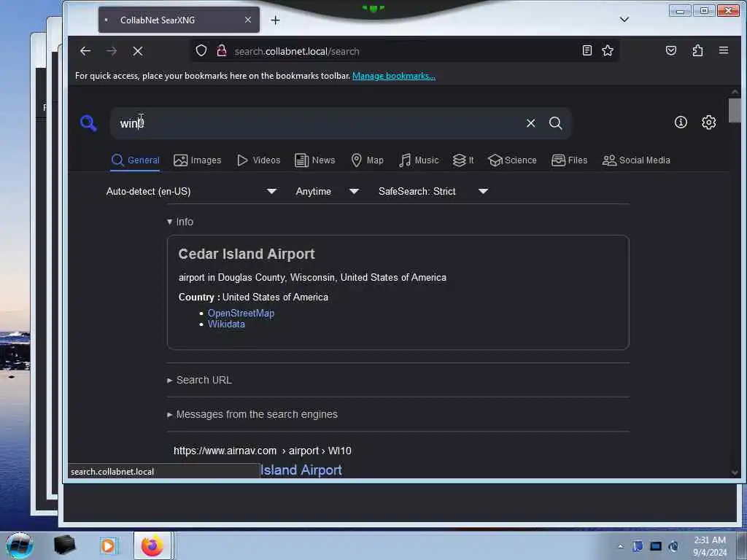
Task: Open Island Airport result title
Action: [301, 470]
